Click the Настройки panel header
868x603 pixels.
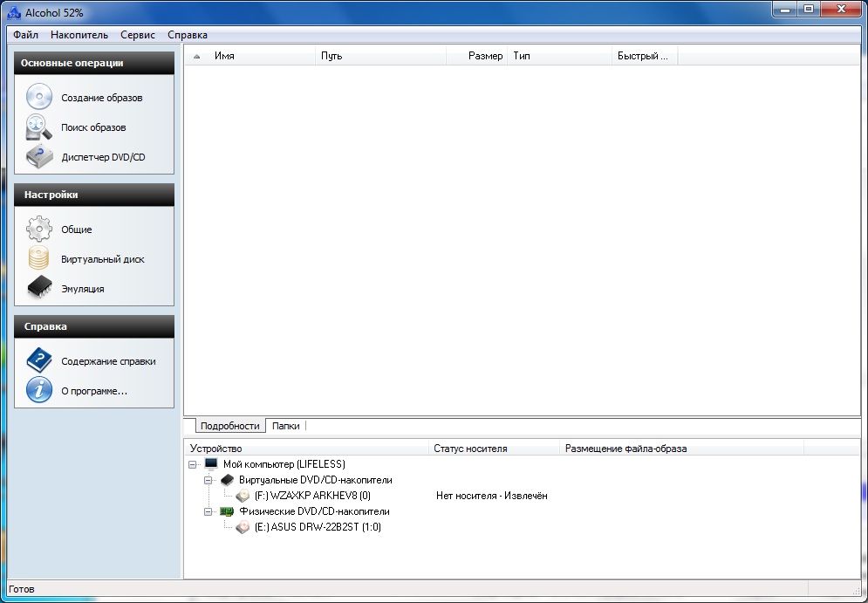point(94,195)
